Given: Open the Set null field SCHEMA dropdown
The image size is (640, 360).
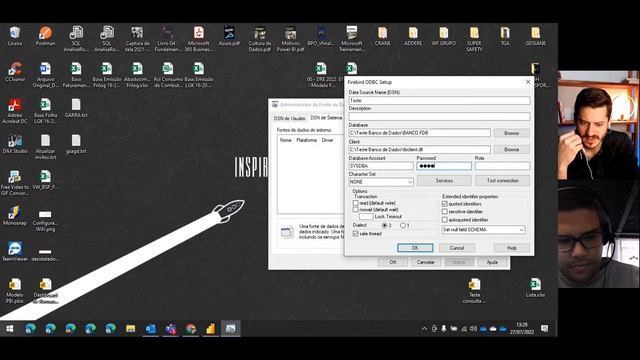Looking at the screenshot, I should 483,230.
